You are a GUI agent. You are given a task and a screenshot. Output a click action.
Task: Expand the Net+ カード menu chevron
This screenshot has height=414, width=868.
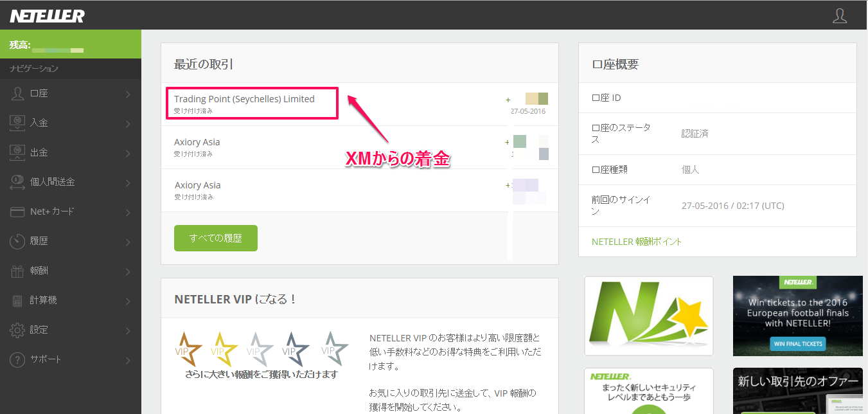pyautogui.click(x=128, y=213)
